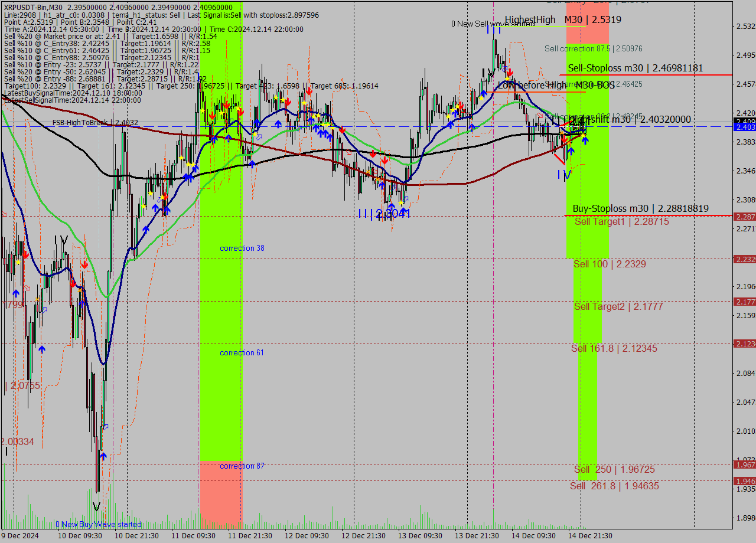
Task: Click the 'Time A:2024.12.14 05:30:00' info line
Action: 154,29
